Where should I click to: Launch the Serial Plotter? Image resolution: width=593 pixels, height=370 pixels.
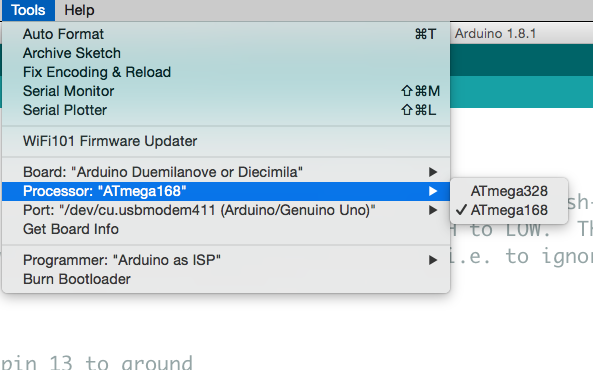(226, 110)
